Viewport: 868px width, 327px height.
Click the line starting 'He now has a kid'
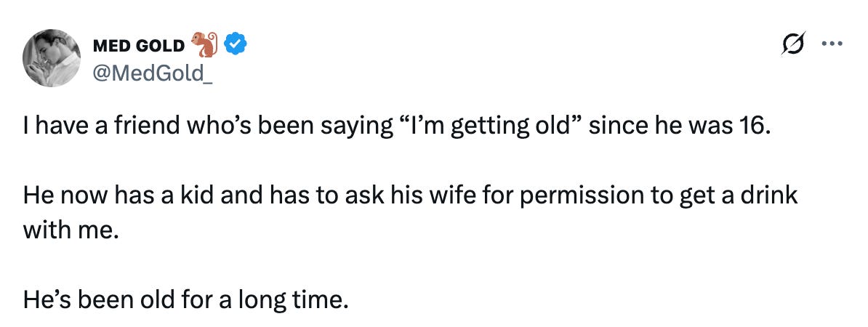tap(410, 196)
